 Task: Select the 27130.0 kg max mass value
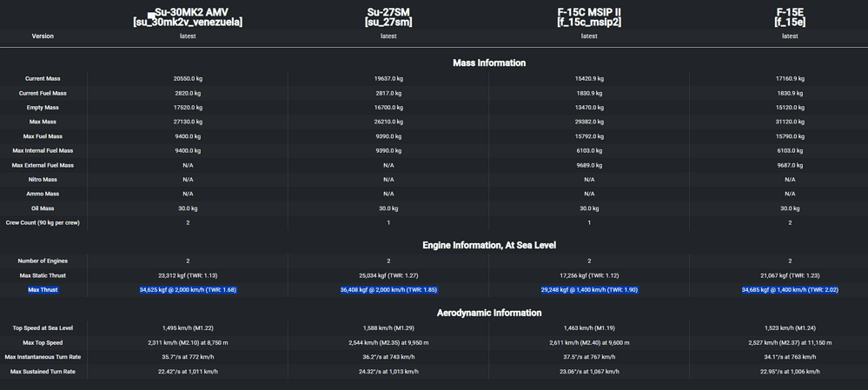coord(188,122)
